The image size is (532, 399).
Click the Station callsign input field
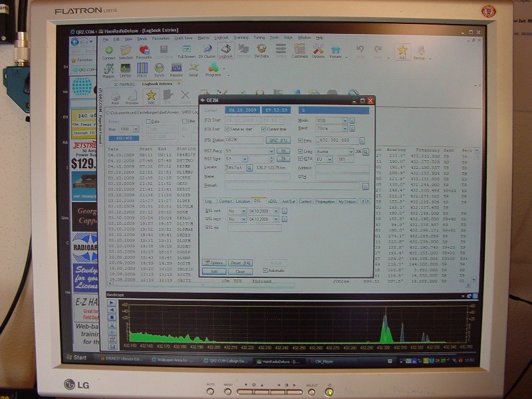click(244, 140)
